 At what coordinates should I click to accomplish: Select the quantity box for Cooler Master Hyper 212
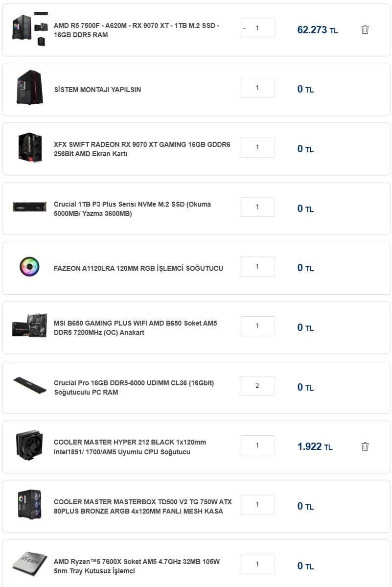(257, 446)
